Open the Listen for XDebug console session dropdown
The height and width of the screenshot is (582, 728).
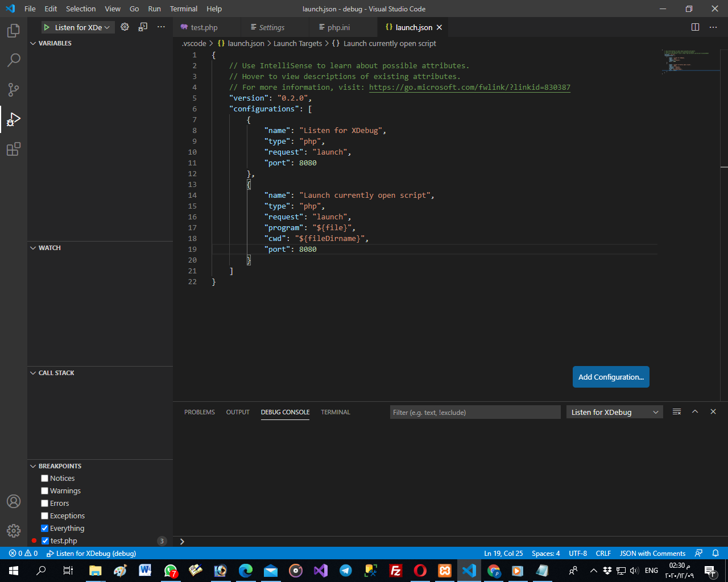tap(614, 413)
